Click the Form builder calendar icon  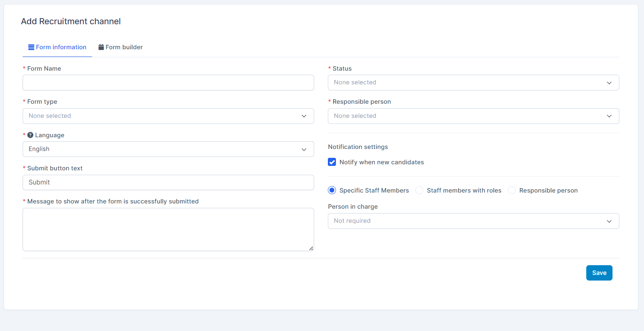tap(101, 47)
